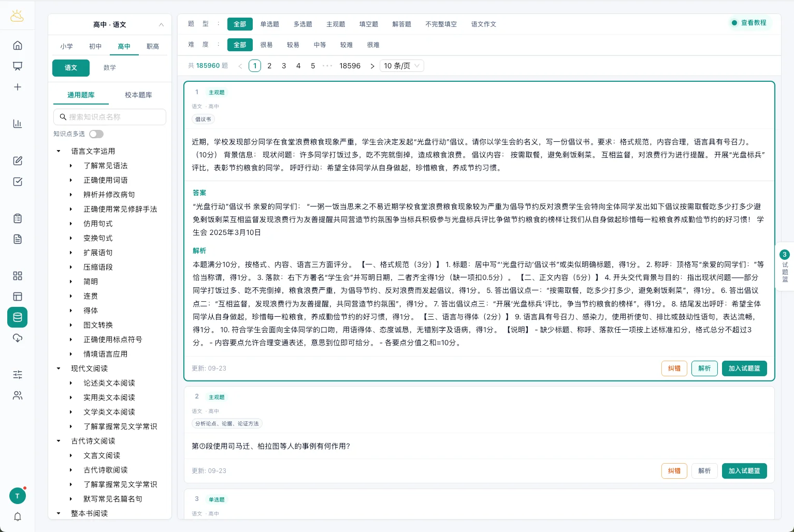Click the 搜索知识点名称 search field
This screenshot has width=794, height=532.
(110, 117)
